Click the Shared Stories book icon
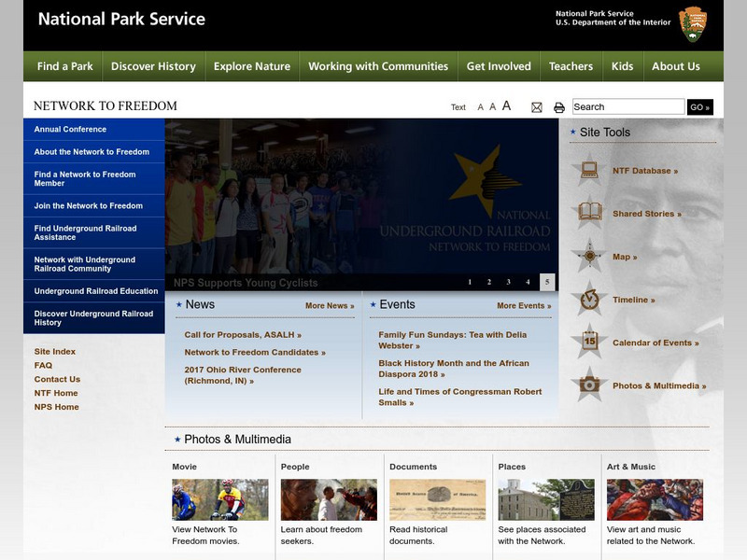The width and height of the screenshot is (747, 560). click(589, 213)
